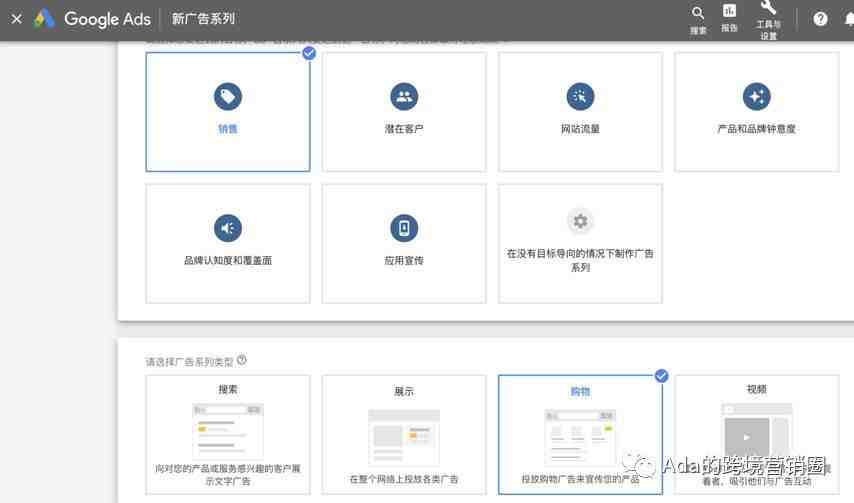Click the 购物 campaign type title
This screenshot has height=503, width=854.
click(581, 391)
